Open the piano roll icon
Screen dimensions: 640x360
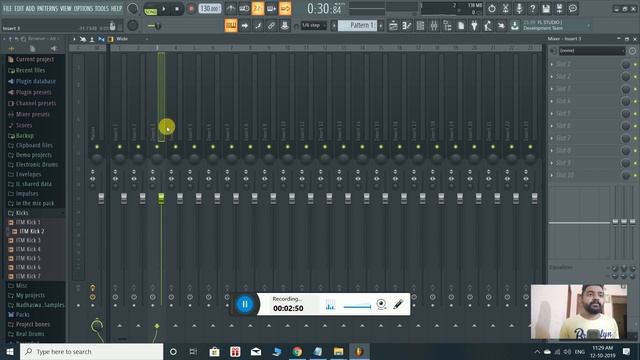pos(407,26)
